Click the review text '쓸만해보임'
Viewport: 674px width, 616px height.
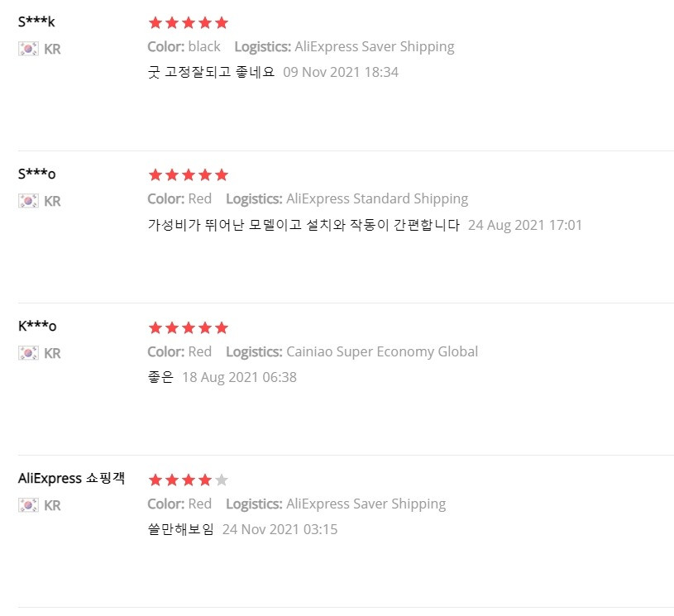coord(180,529)
